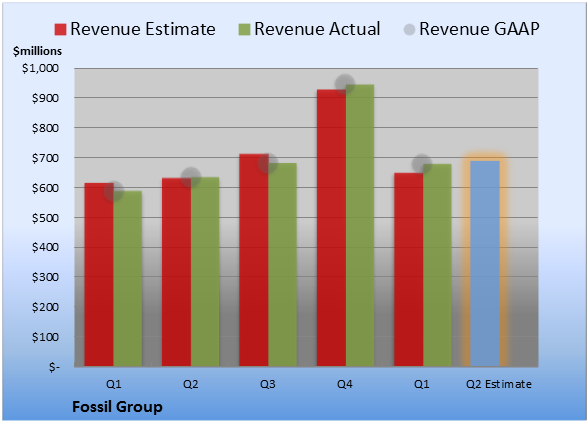Select the red estimate bar above Q2
588x422 pixels.
click(x=176, y=272)
